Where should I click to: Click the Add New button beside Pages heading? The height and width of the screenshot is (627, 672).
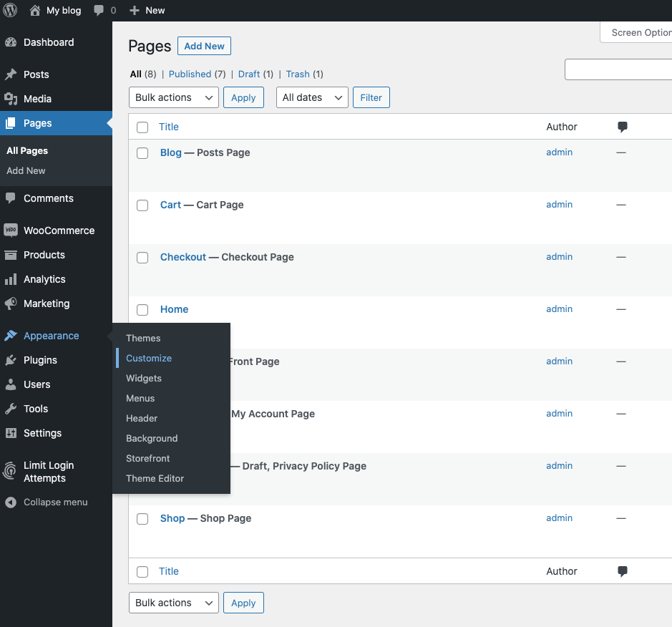(x=204, y=46)
